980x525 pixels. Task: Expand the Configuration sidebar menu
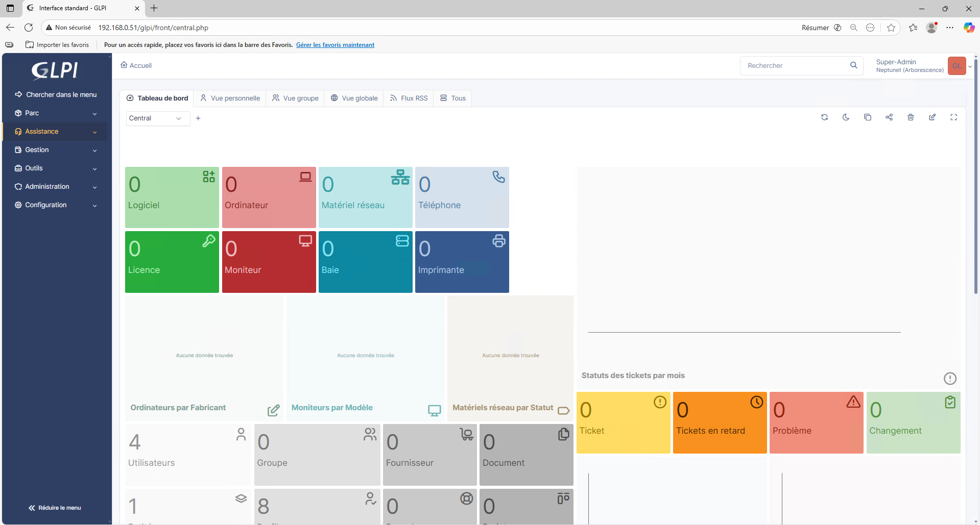55,205
